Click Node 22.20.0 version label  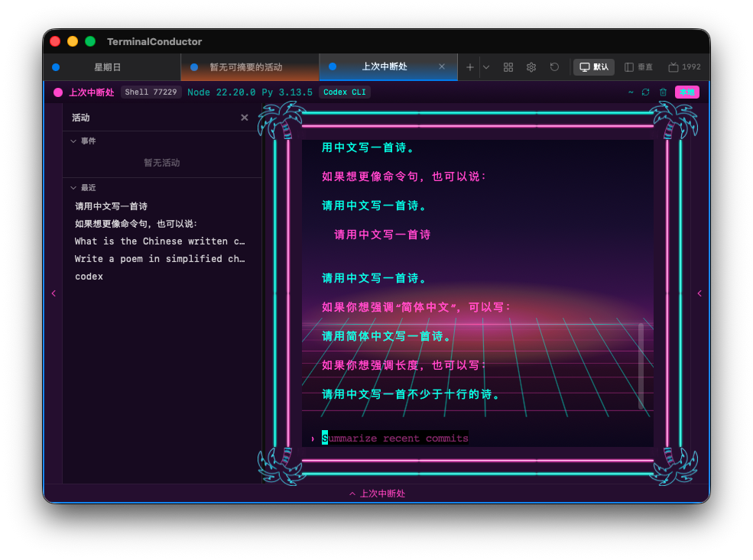[x=222, y=92]
